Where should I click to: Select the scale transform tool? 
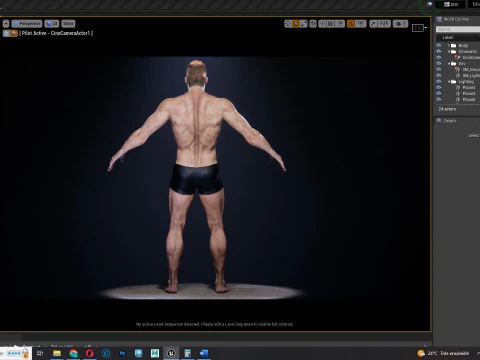304,24
